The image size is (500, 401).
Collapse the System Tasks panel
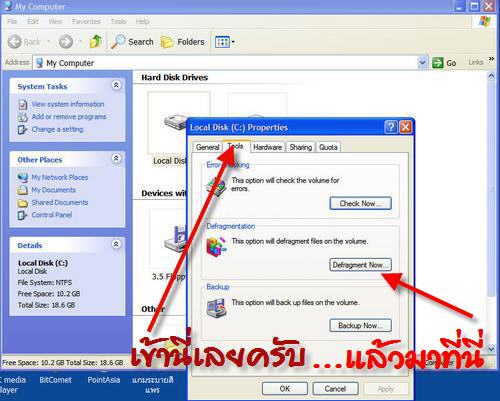(x=116, y=85)
